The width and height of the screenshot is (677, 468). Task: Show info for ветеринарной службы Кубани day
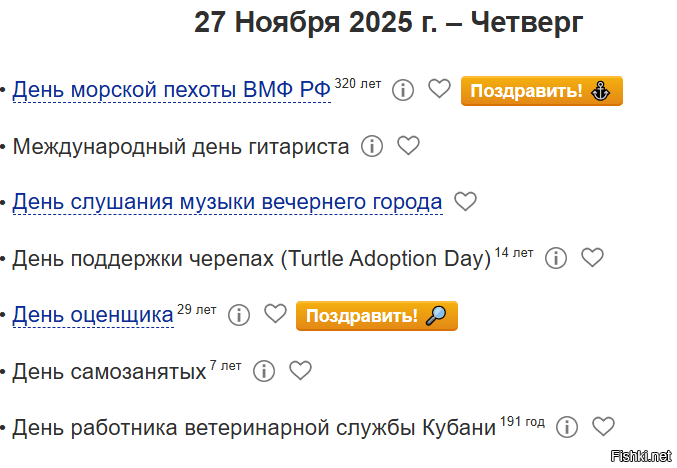567,427
